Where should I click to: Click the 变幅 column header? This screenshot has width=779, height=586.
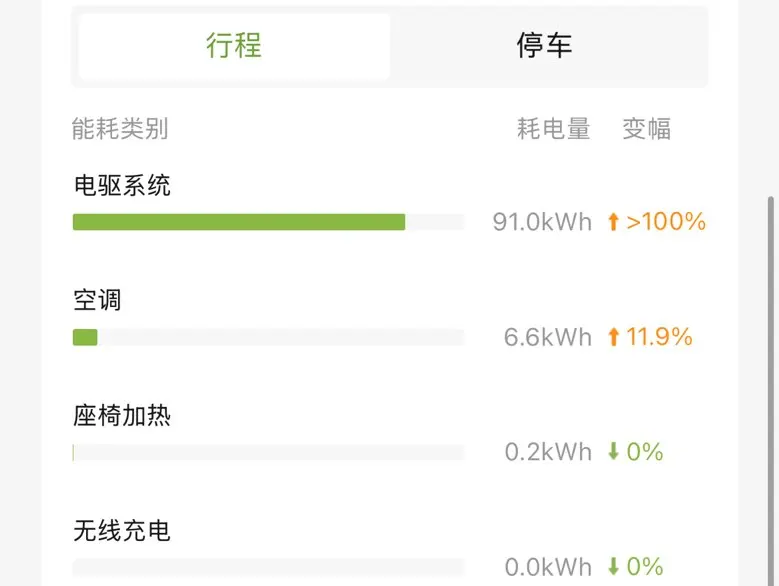click(x=647, y=129)
